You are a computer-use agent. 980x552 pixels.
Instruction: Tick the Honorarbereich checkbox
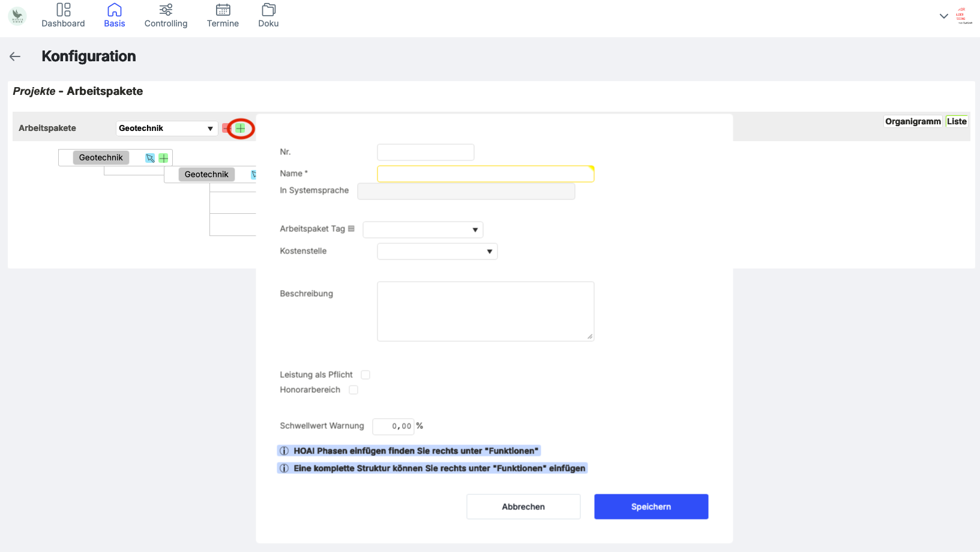(x=353, y=390)
